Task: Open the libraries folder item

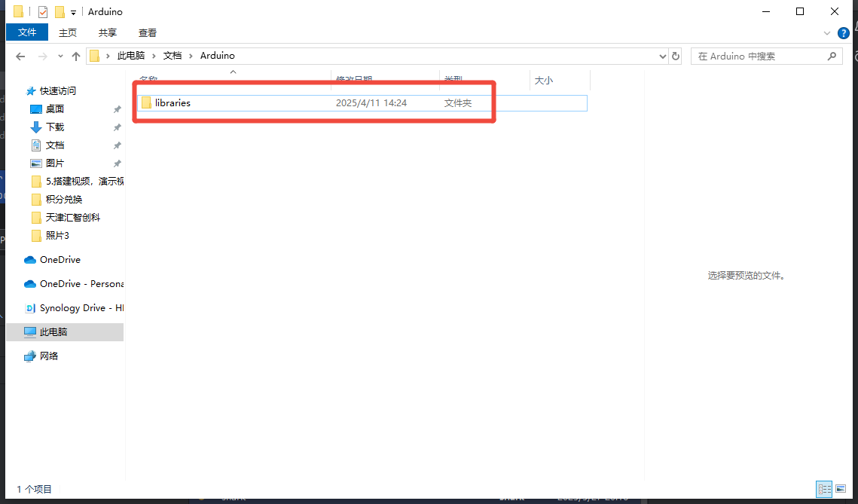Action: point(173,103)
